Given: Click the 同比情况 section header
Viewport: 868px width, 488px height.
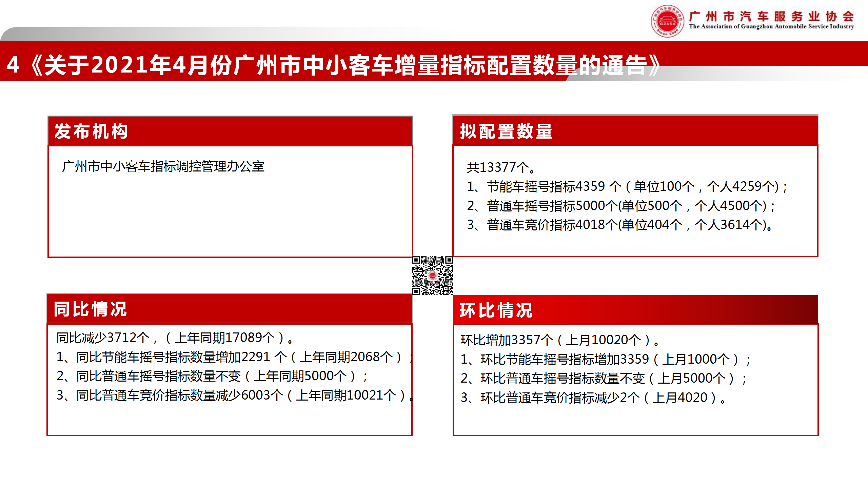Looking at the screenshot, I should [230, 309].
